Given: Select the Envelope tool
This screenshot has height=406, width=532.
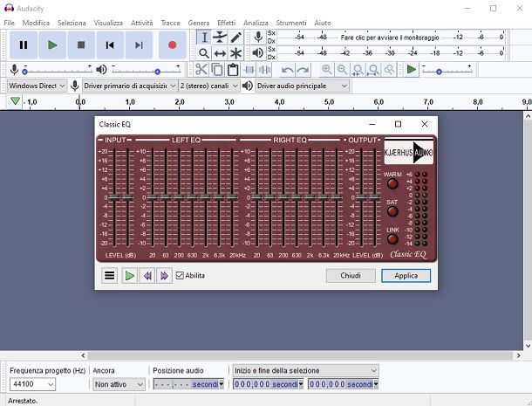Looking at the screenshot, I should [x=220, y=37].
